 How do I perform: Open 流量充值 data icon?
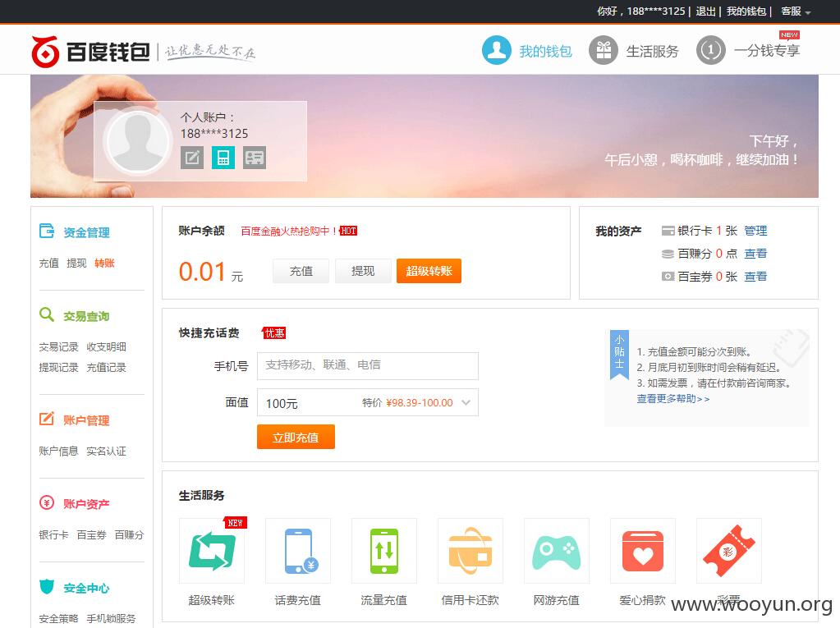click(384, 551)
